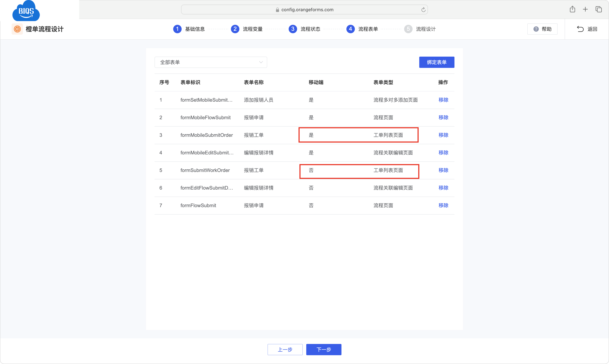Click 流程多对多添加页面 type cell
Viewport: 609px width, 364px height.
[395, 100]
